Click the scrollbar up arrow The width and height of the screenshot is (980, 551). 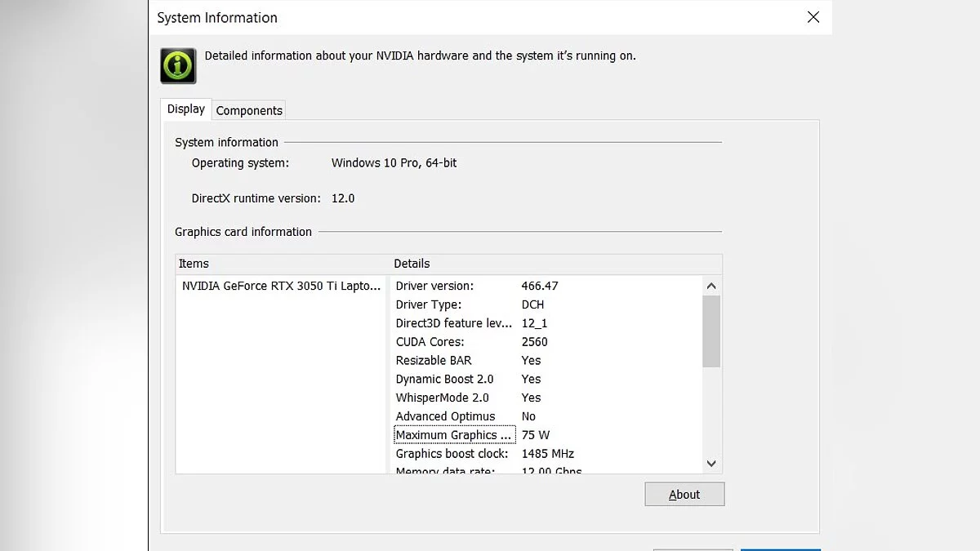click(x=711, y=286)
